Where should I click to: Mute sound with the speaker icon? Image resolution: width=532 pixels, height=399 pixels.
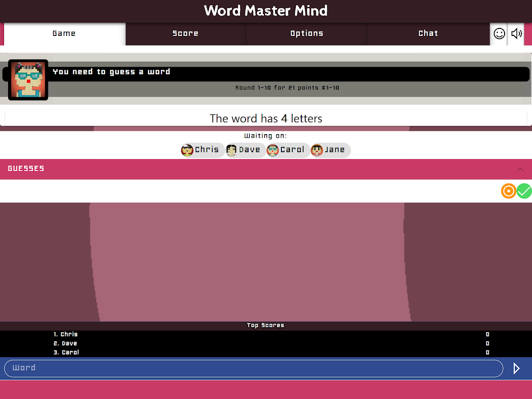tap(517, 33)
